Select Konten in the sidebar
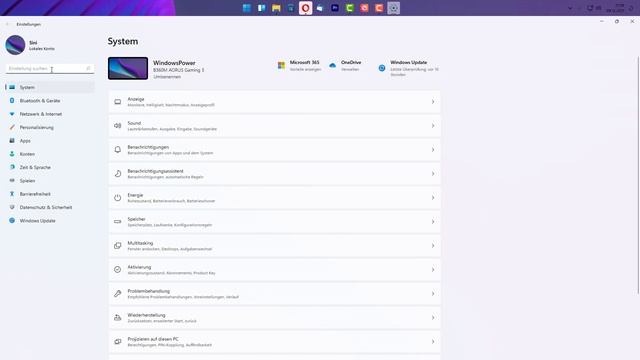This screenshot has width=640, height=360. pyautogui.click(x=50, y=154)
